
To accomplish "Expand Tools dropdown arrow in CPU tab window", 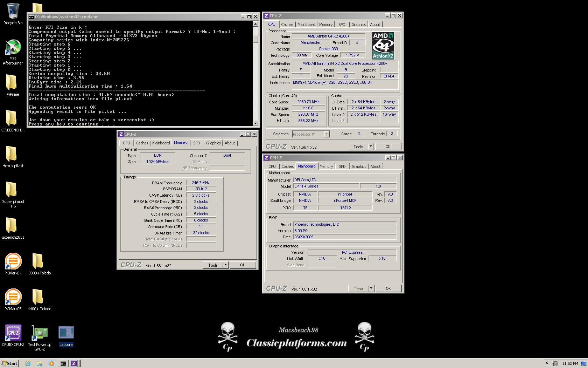I will click(371, 146).
